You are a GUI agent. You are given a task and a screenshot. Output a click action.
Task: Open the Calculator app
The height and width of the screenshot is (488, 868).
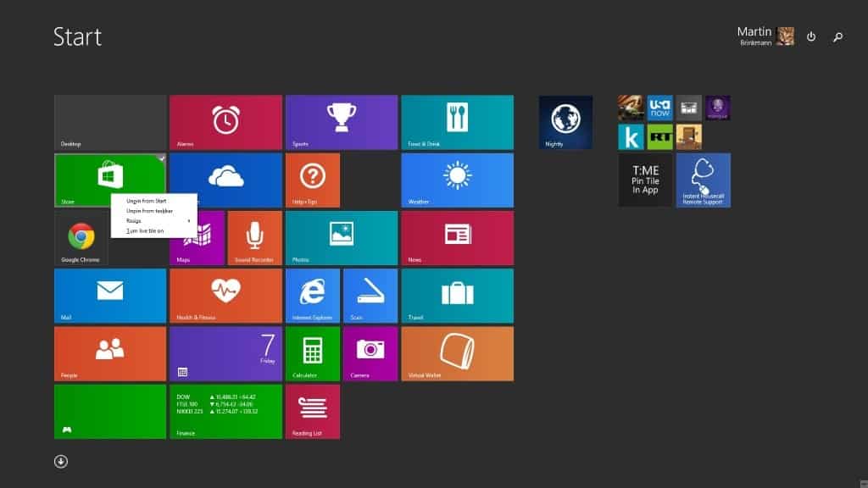[x=312, y=353]
